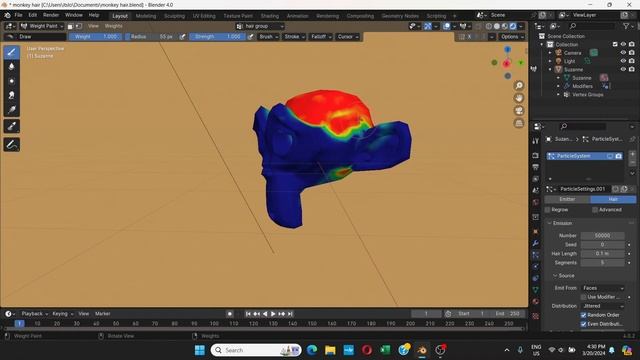The height and width of the screenshot is (360, 640).
Task: Select the Average weight tool
Action: pos(11,81)
